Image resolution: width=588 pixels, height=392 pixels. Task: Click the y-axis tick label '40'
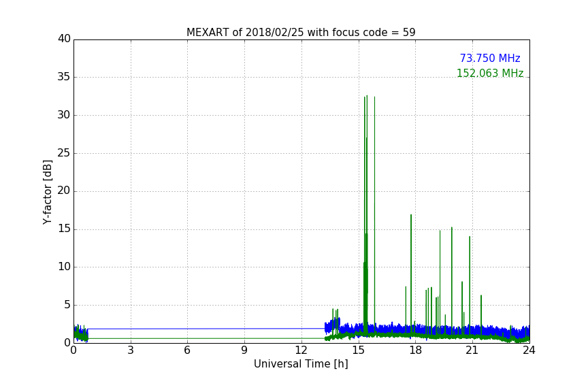coord(64,39)
